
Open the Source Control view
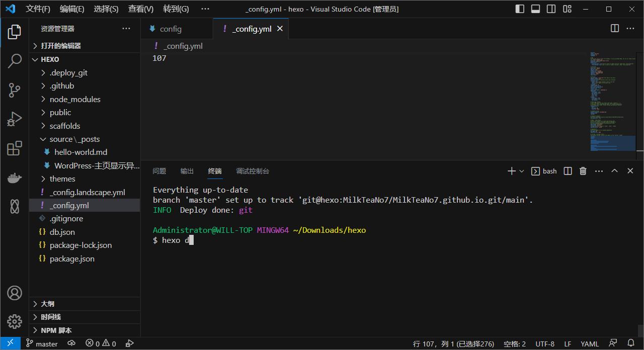click(x=15, y=90)
